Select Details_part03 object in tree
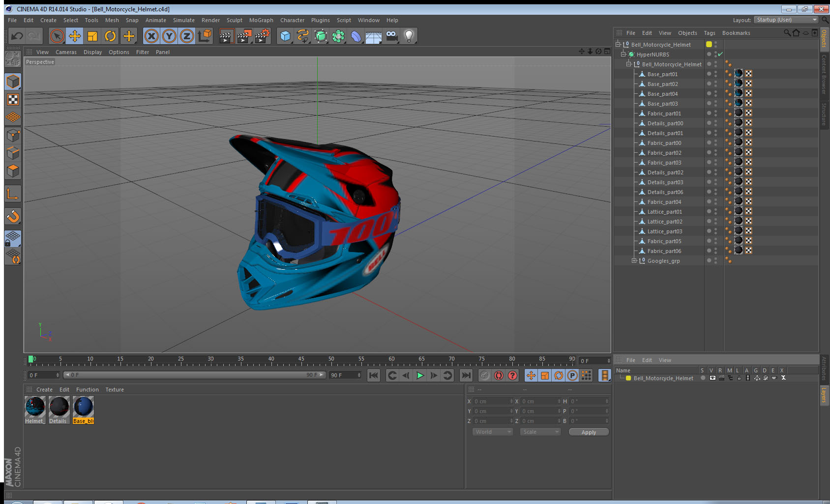Screen dimensions: 830x504 pos(665,182)
